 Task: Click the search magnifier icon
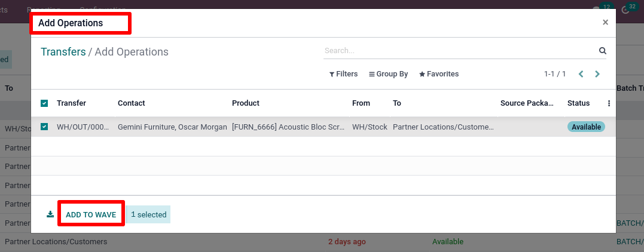[603, 51]
